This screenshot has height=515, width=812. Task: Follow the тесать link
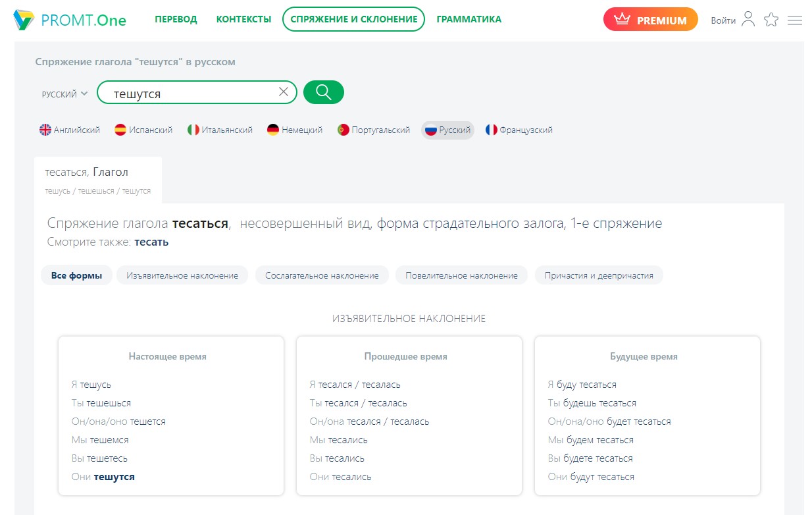[151, 242]
